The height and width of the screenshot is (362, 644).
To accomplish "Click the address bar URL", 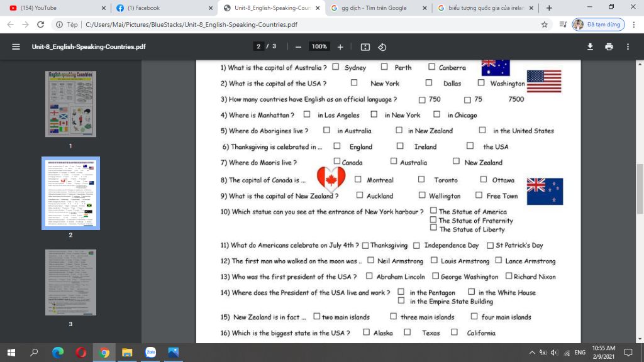I will click(191, 25).
